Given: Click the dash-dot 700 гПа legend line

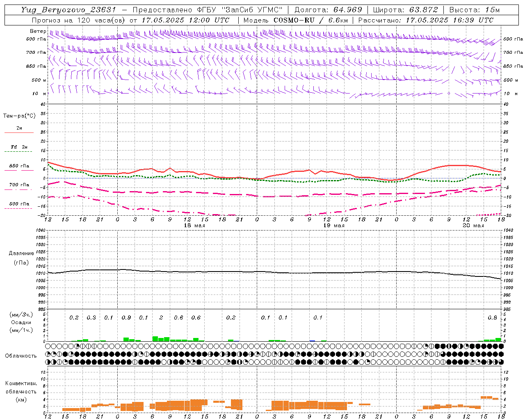Looking at the screenshot, I should (18, 189).
